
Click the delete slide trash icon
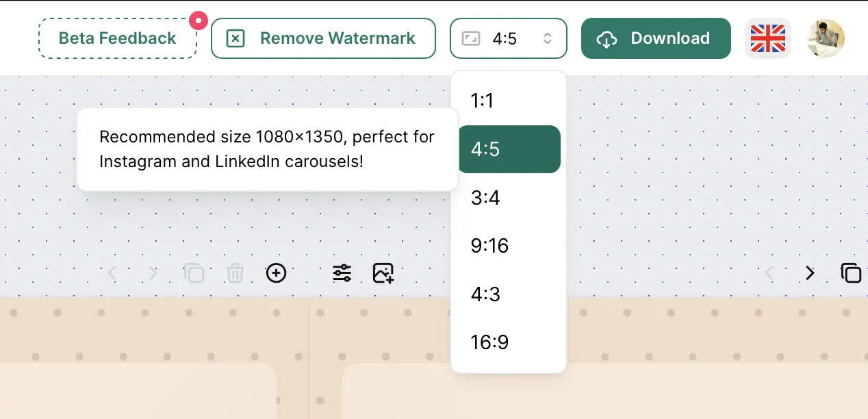235,272
